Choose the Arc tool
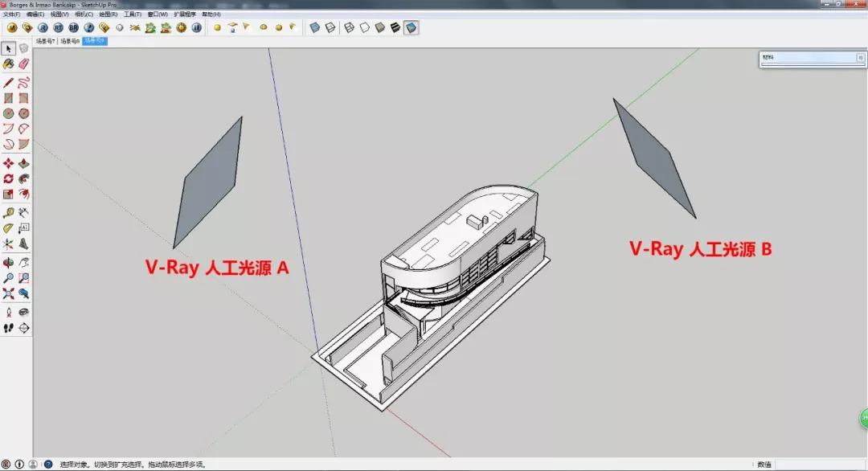 tap(8, 129)
